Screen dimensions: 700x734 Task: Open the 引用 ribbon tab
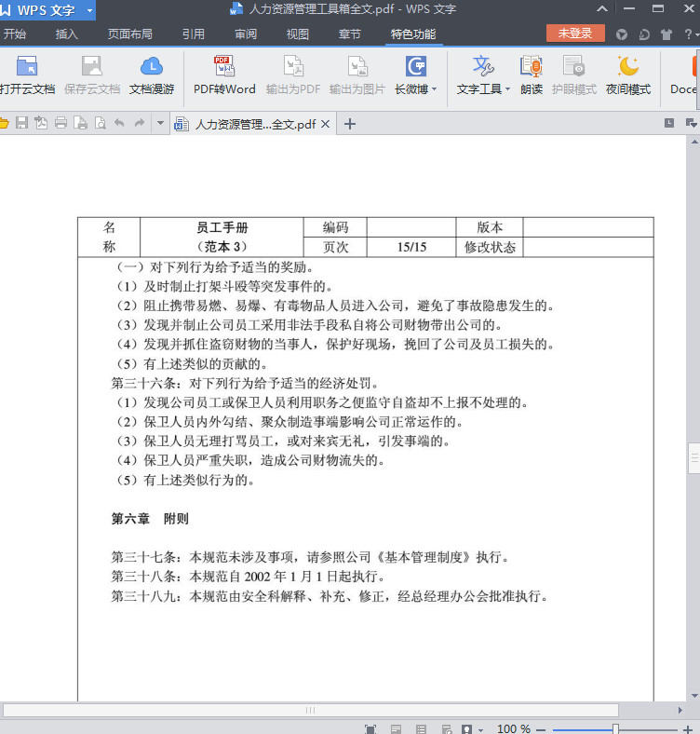[x=194, y=34]
